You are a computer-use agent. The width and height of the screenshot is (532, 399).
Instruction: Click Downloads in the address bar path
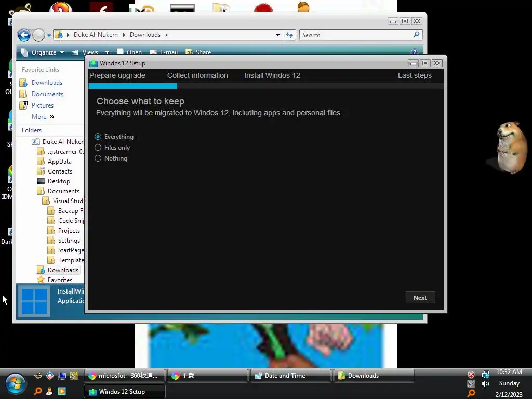point(145,35)
